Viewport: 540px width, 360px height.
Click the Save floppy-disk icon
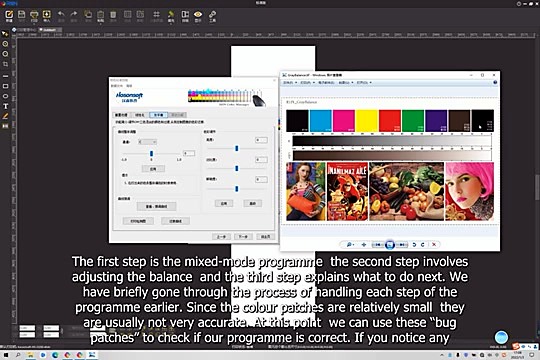pos(21,15)
